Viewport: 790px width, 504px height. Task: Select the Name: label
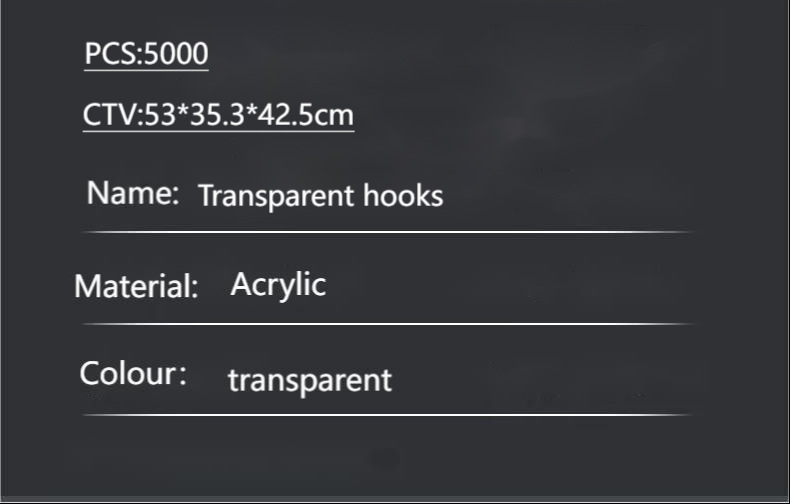coord(133,192)
